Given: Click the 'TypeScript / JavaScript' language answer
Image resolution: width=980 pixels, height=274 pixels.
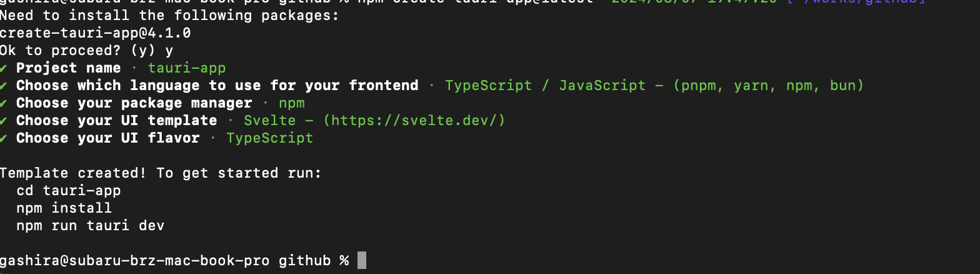Looking at the screenshot, I should click(x=545, y=85).
